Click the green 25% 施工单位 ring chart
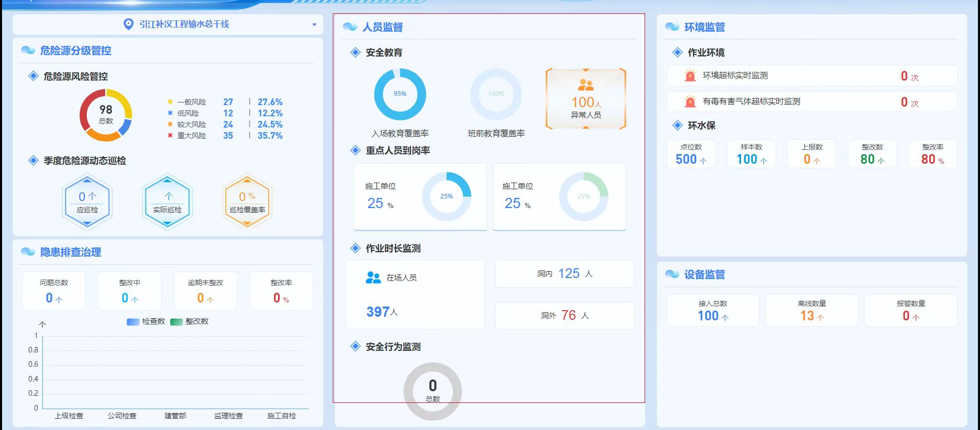This screenshot has width=980, height=430. coord(583,196)
